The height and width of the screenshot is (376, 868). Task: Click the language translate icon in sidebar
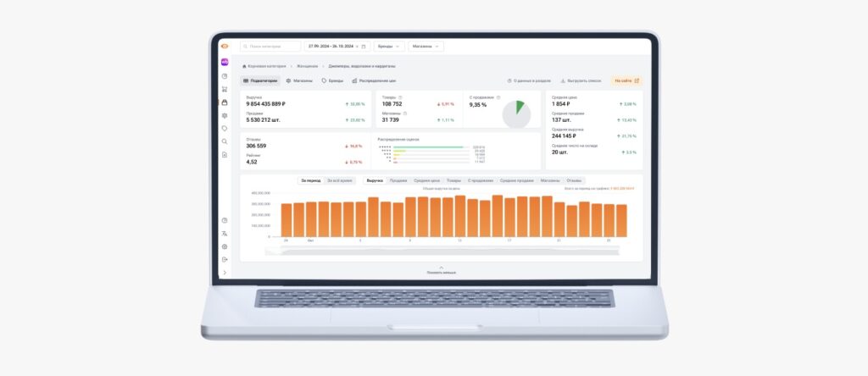(x=225, y=234)
